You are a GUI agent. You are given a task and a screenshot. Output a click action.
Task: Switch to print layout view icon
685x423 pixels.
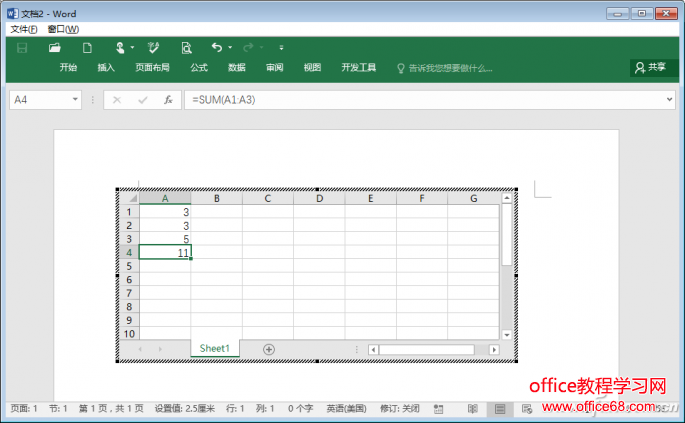click(x=500, y=409)
